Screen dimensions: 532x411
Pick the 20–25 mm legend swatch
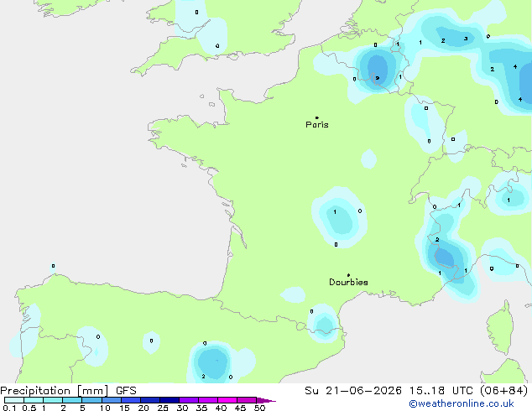(150, 400)
